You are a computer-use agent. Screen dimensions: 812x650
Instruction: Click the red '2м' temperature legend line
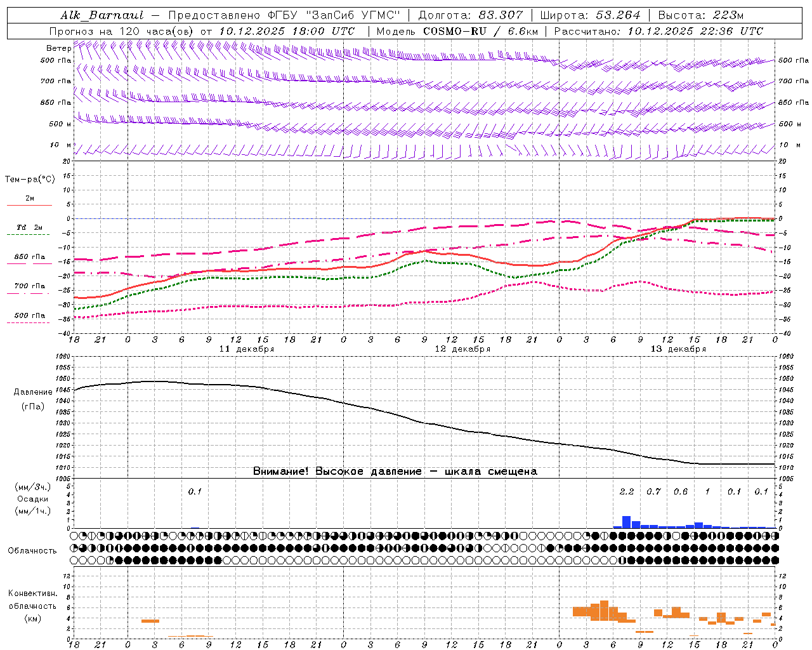[x=29, y=205]
